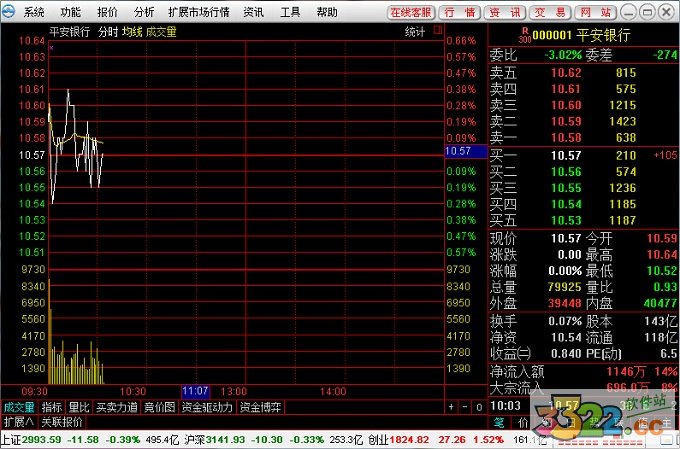Open the 系统 menu
The image size is (680, 449).
pyautogui.click(x=34, y=12)
